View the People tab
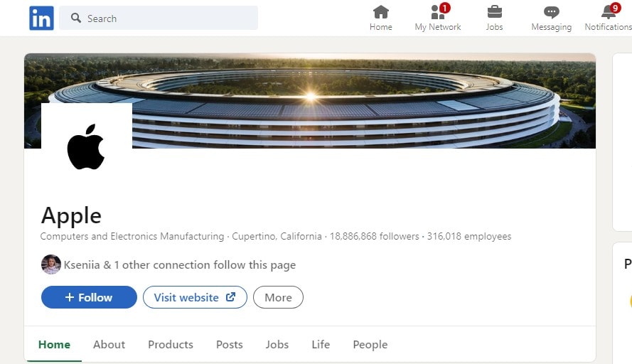 [x=370, y=344]
